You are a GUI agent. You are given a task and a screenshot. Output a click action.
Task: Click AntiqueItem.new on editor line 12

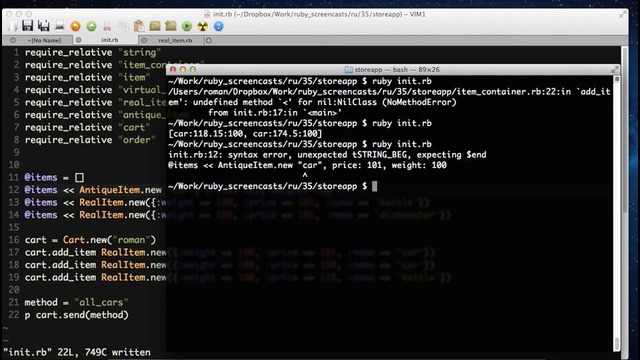[120, 190]
